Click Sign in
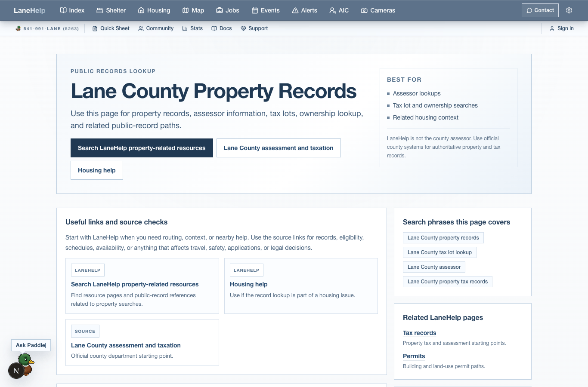This screenshot has width=588, height=387. click(561, 28)
